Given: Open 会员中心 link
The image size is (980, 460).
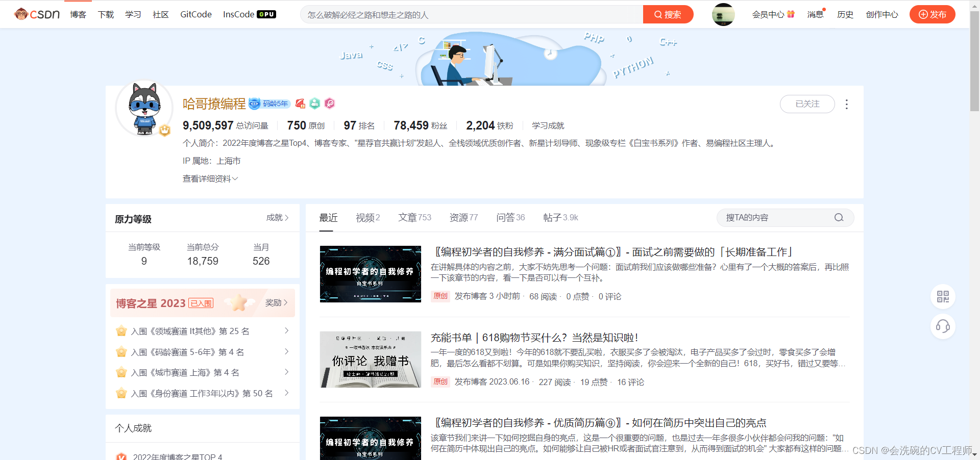Looking at the screenshot, I should tap(768, 14).
